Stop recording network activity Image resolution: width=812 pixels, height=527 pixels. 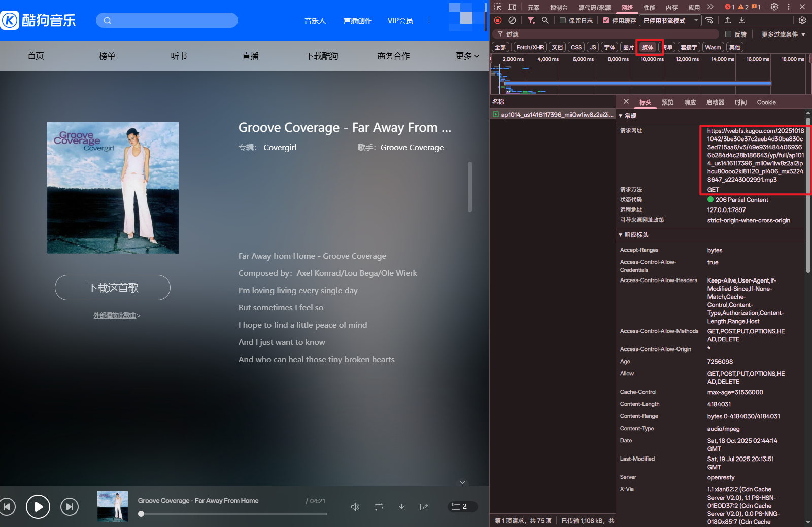pyautogui.click(x=498, y=20)
